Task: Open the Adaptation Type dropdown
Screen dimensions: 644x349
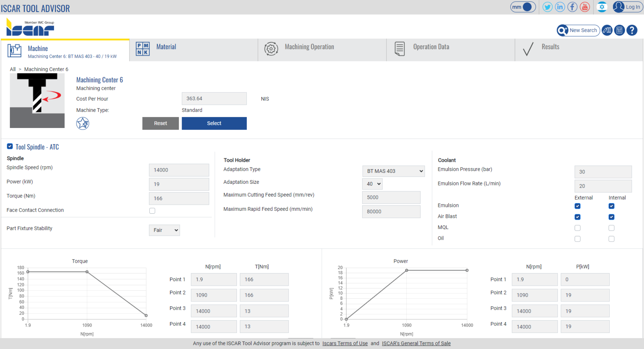Action: tap(394, 171)
